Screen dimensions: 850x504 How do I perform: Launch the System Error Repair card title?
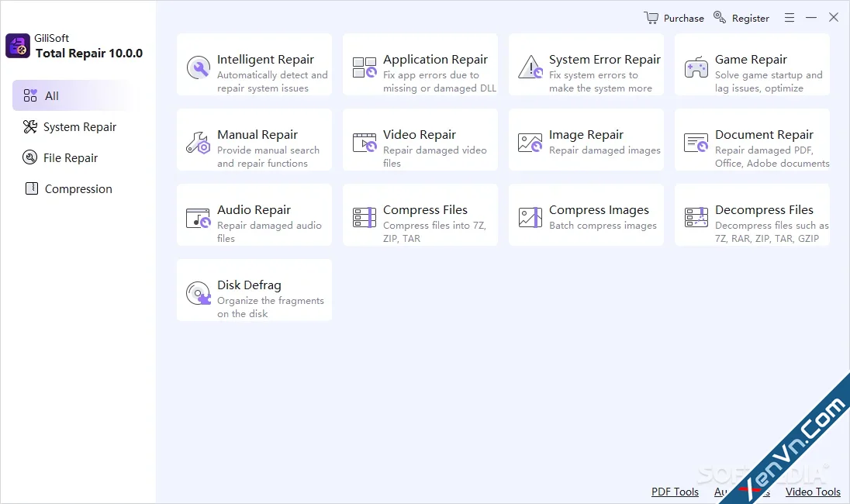[x=604, y=60]
